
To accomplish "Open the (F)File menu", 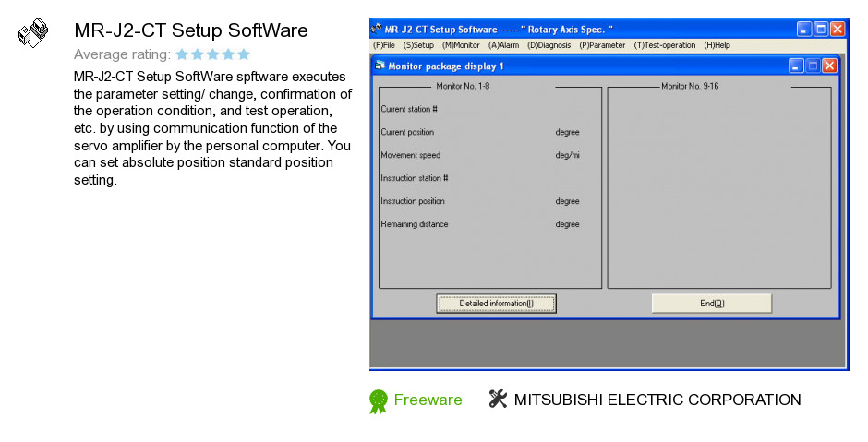I will [383, 45].
